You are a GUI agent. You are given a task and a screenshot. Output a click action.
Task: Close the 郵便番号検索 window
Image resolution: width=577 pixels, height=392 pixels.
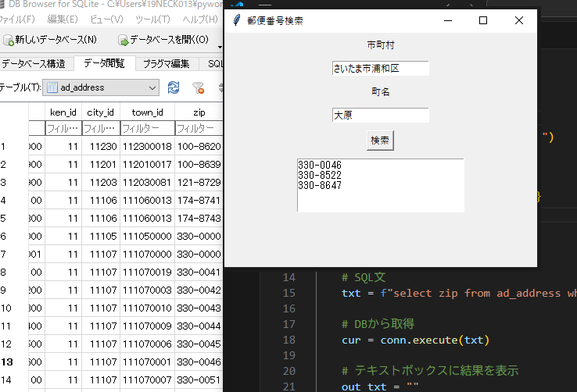point(519,20)
